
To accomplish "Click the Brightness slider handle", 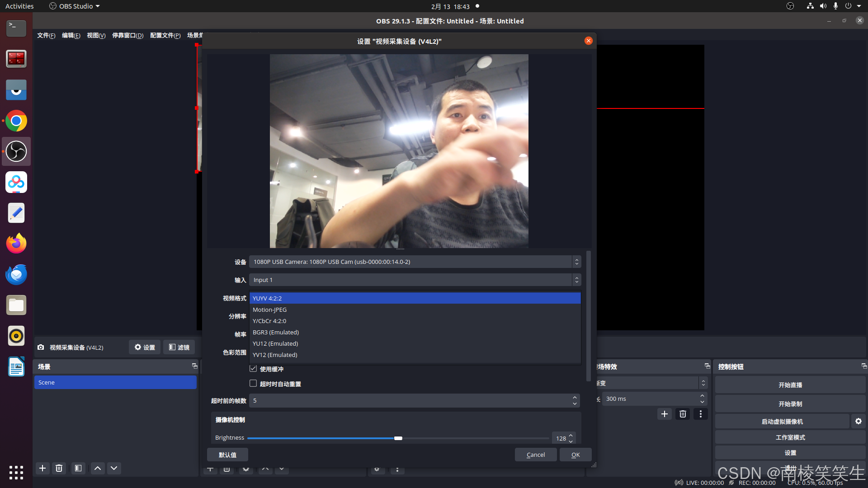I will 398,438.
